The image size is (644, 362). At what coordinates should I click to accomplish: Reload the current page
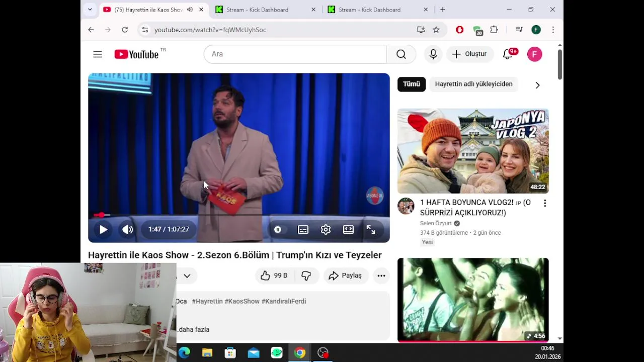pyautogui.click(x=125, y=30)
